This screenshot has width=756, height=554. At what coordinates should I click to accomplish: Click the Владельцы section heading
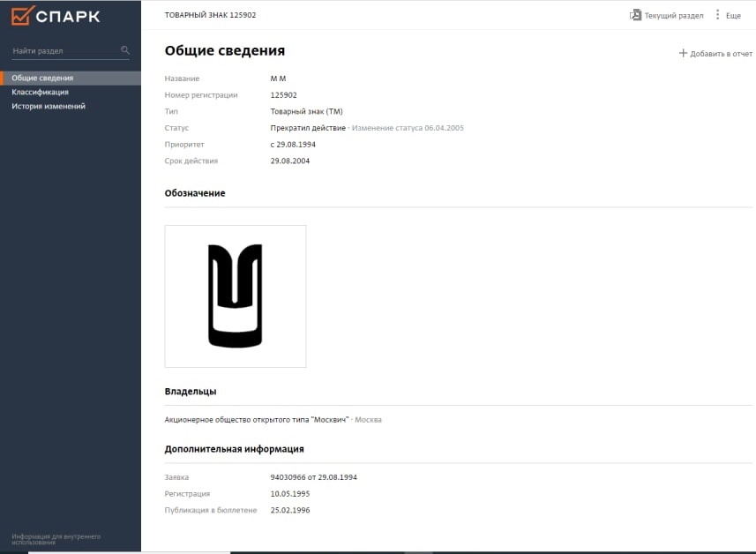coord(191,391)
